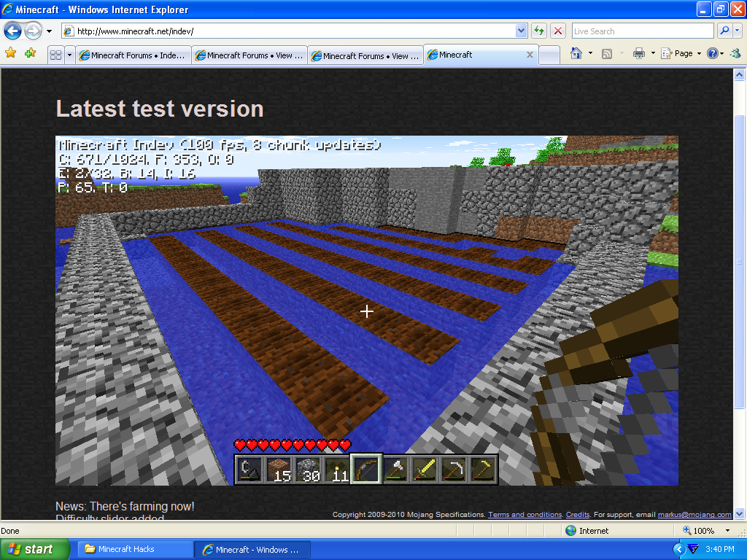Open the Home button dropdown arrow
The height and width of the screenshot is (560, 747).
tap(590, 53)
